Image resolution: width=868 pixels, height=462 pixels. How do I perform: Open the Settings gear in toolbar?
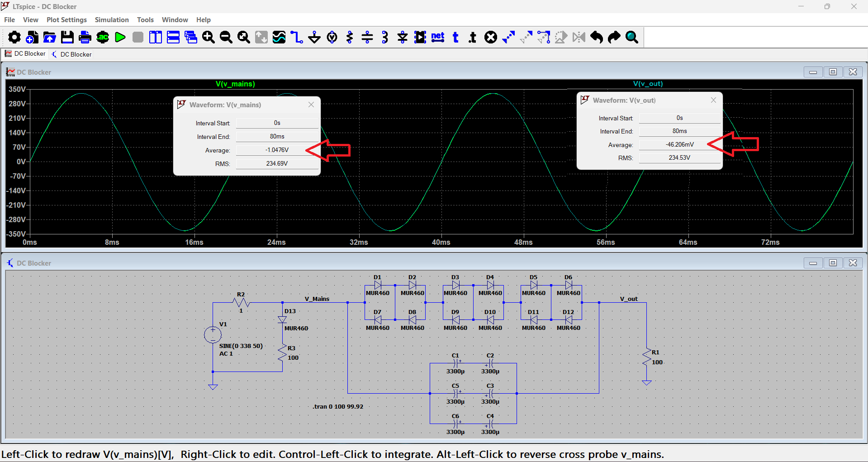coord(14,37)
